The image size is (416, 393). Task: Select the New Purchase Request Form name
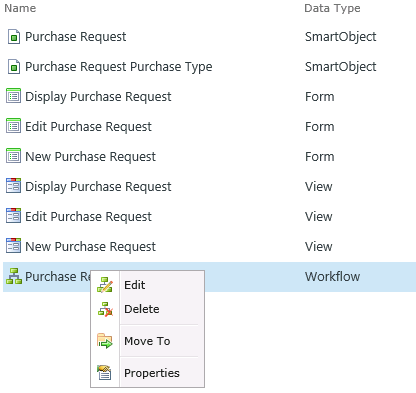90,157
